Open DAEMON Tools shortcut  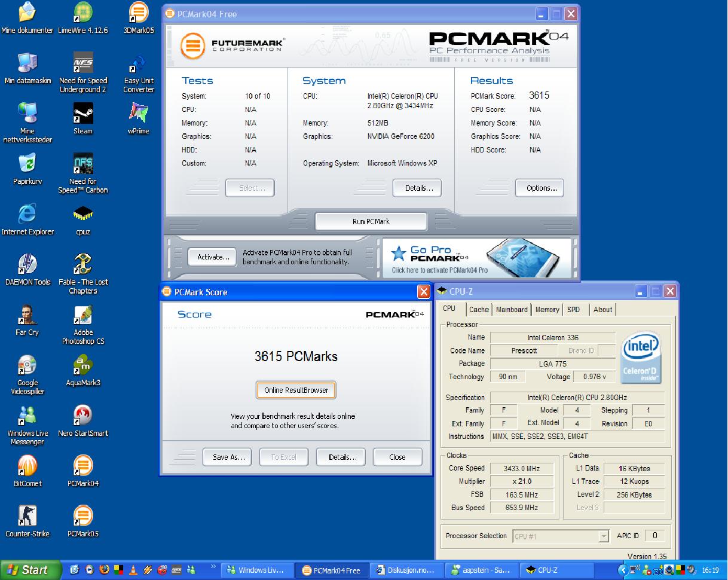pyautogui.click(x=27, y=269)
